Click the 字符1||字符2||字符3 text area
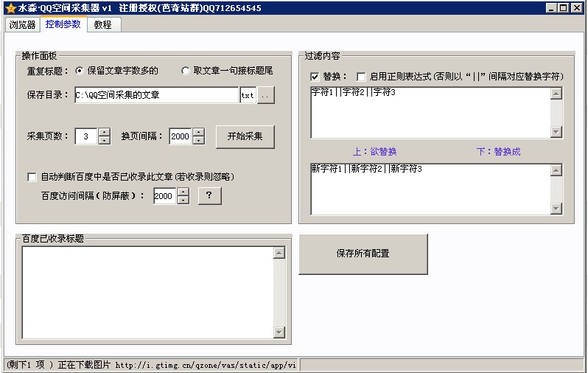Screen dimensions: 588x373 (430, 113)
